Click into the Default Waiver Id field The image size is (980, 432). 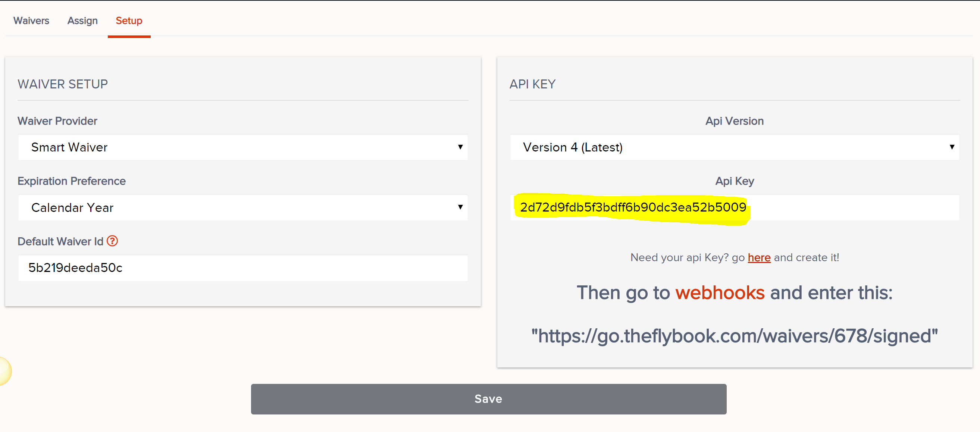tap(243, 268)
